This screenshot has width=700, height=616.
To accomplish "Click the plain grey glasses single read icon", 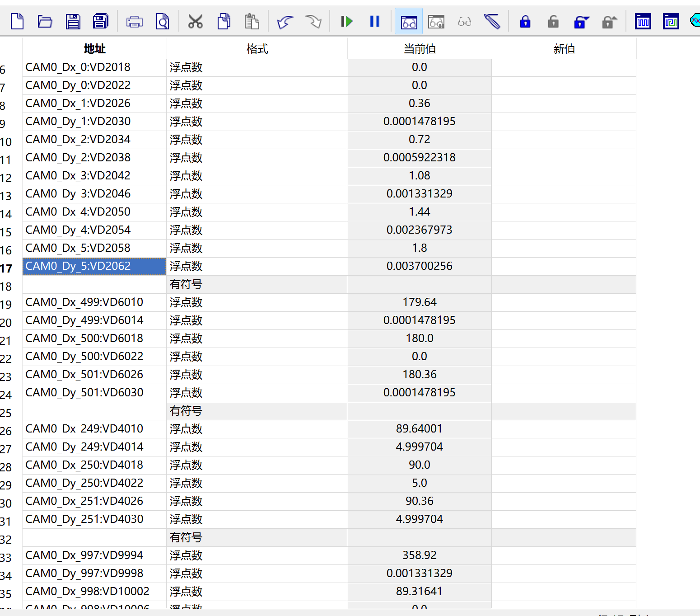I will (x=464, y=21).
